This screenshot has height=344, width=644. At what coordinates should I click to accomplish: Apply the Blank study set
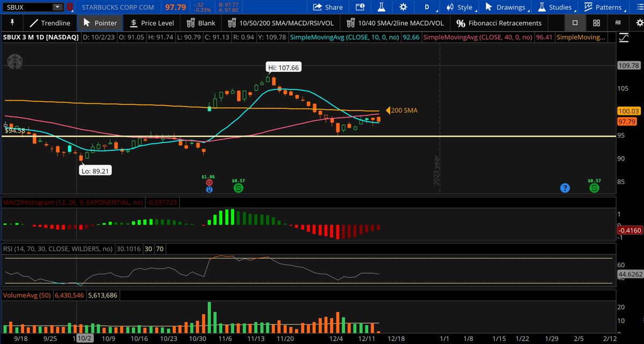[201, 23]
